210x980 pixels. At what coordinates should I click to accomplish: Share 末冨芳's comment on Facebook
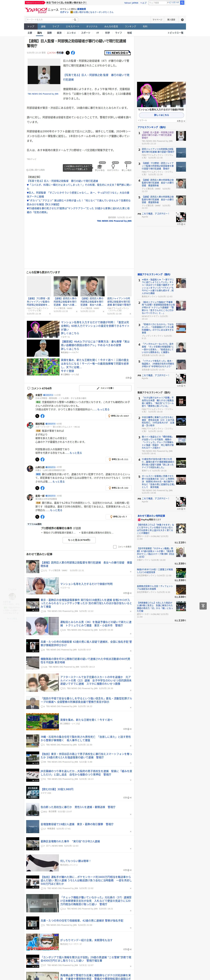pyautogui.click(x=42, y=416)
